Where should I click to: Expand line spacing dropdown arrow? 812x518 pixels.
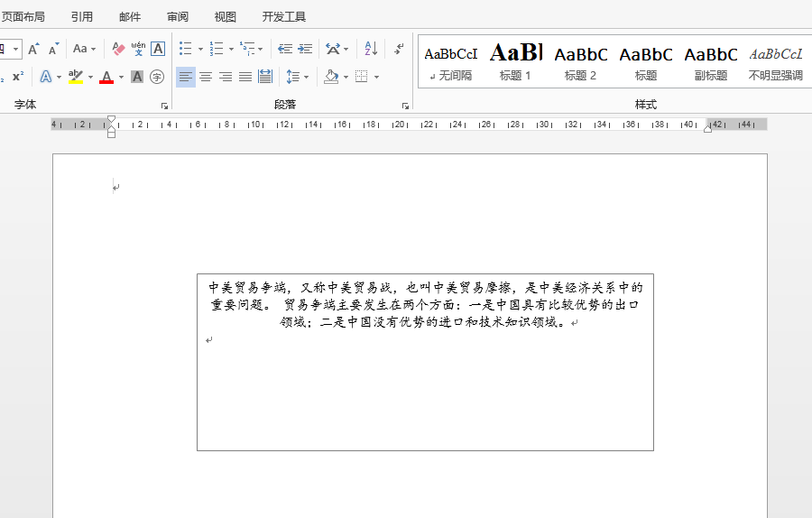[x=306, y=78]
